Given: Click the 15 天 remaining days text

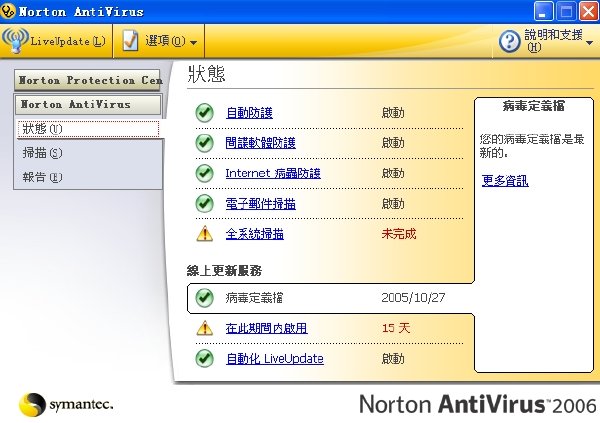Looking at the screenshot, I should 396,328.
